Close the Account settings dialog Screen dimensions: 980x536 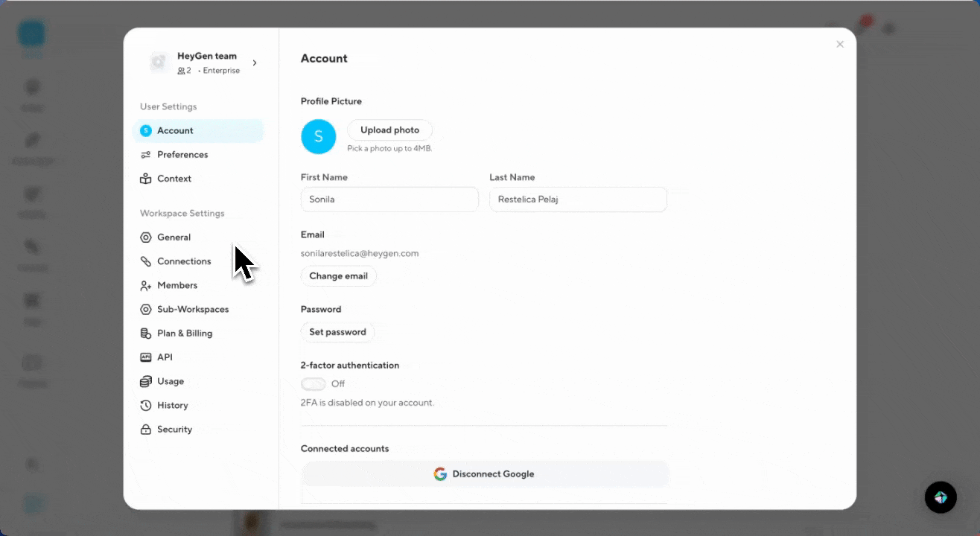[840, 45]
